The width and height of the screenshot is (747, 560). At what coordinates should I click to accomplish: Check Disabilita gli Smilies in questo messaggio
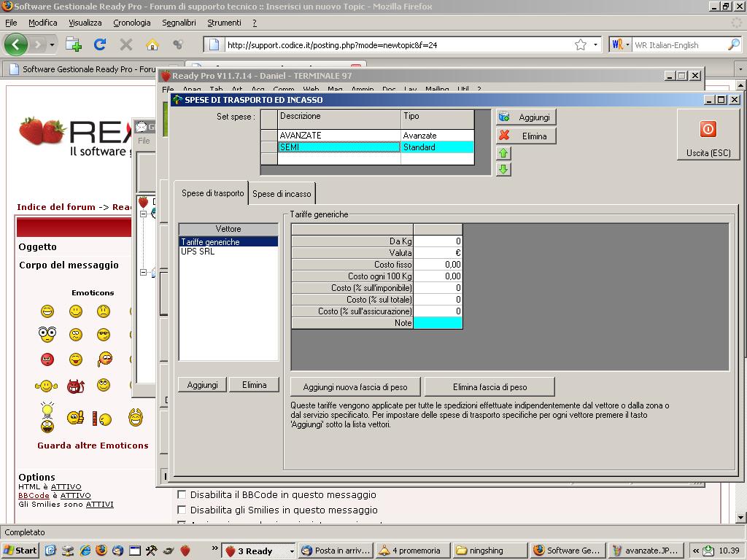pyautogui.click(x=182, y=510)
